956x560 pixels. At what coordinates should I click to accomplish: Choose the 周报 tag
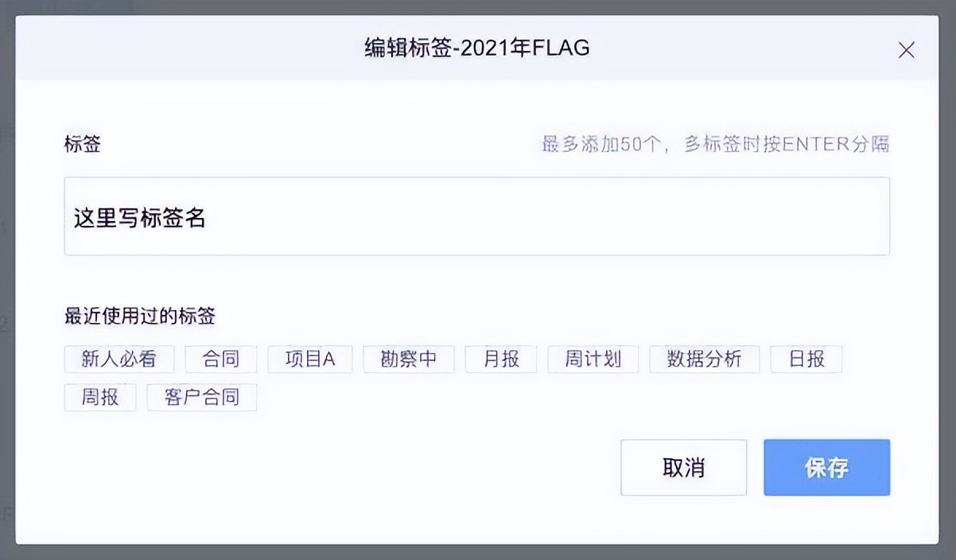pos(101,397)
